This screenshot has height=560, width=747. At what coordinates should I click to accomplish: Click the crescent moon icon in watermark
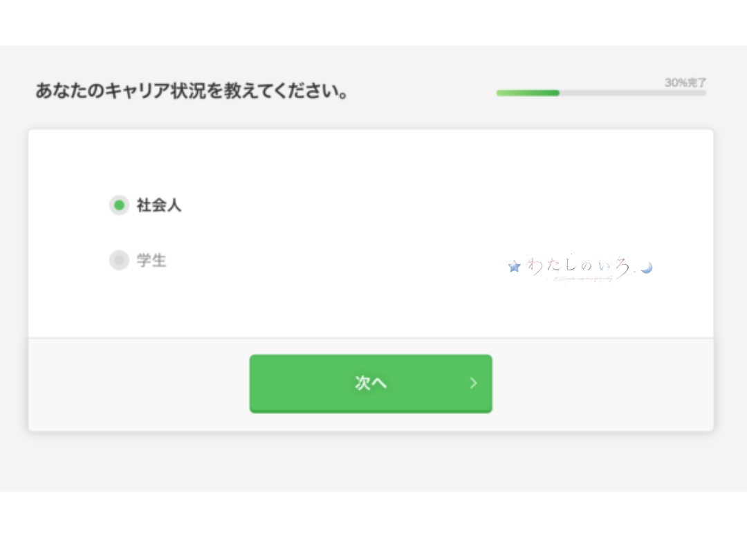point(647,268)
